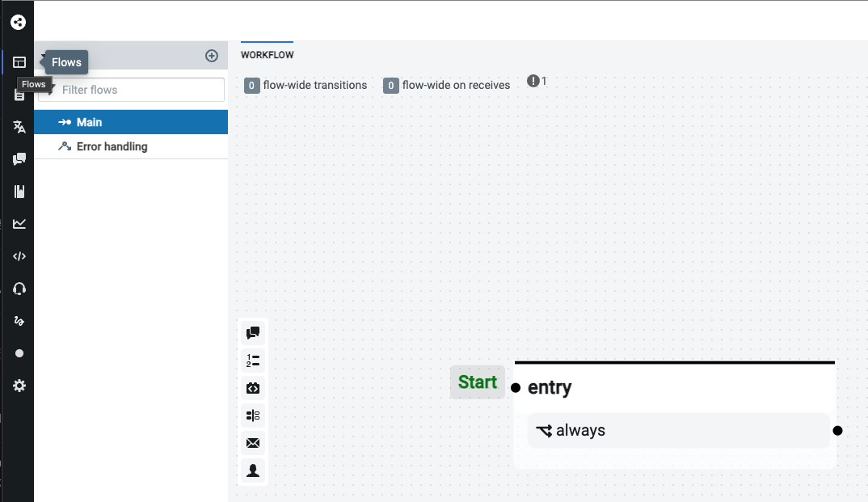Click the book library icon in sidebar
The width and height of the screenshot is (868, 502).
(19, 192)
